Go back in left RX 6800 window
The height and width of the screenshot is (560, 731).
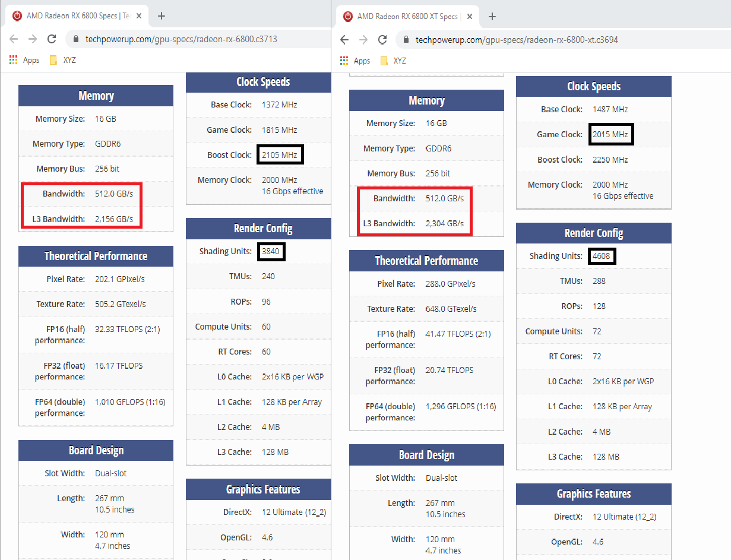point(14,39)
